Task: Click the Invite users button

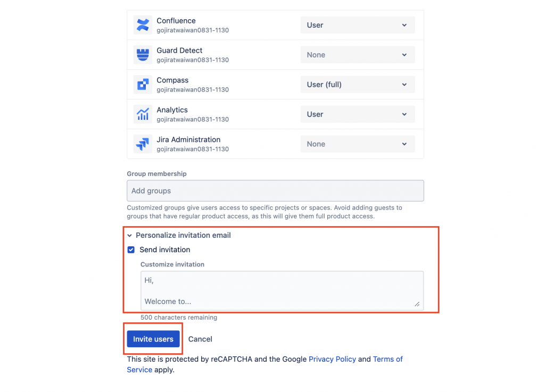Action: click(x=153, y=339)
